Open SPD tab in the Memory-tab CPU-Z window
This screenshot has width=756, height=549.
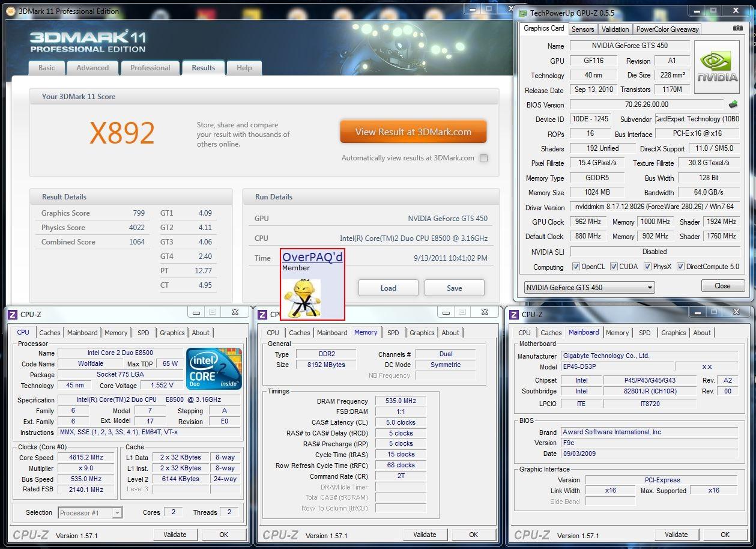click(393, 333)
